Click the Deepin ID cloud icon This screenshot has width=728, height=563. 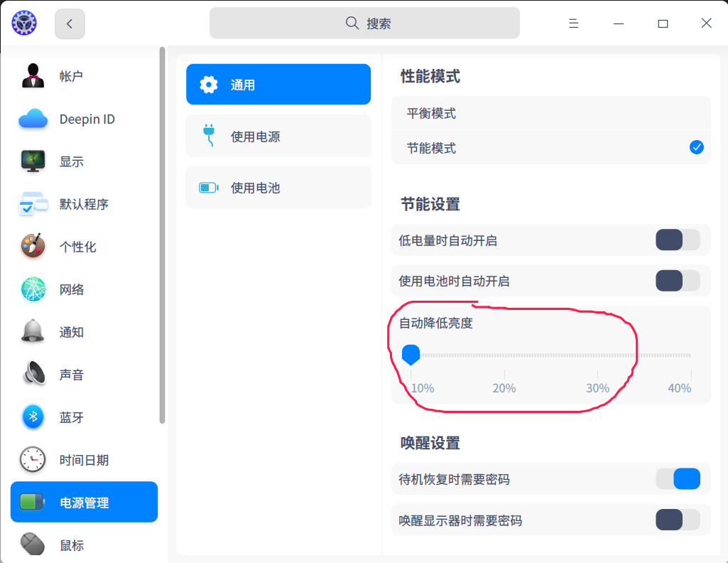click(33, 119)
